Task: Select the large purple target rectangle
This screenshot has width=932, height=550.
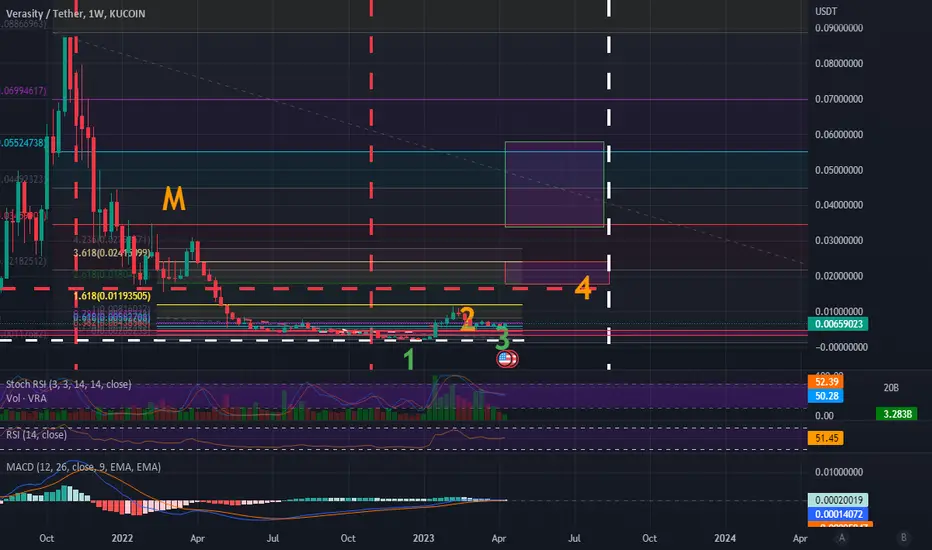Action: coord(555,184)
